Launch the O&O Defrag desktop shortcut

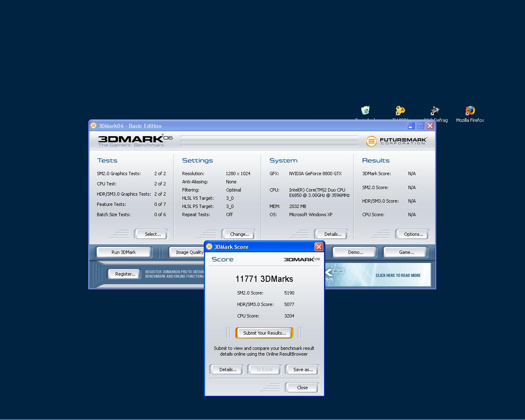(435, 111)
